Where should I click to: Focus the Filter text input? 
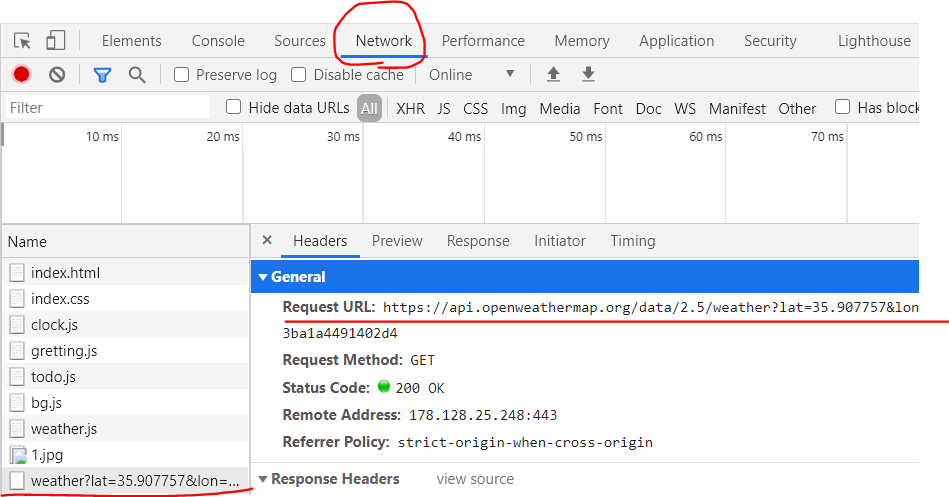(108, 108)
